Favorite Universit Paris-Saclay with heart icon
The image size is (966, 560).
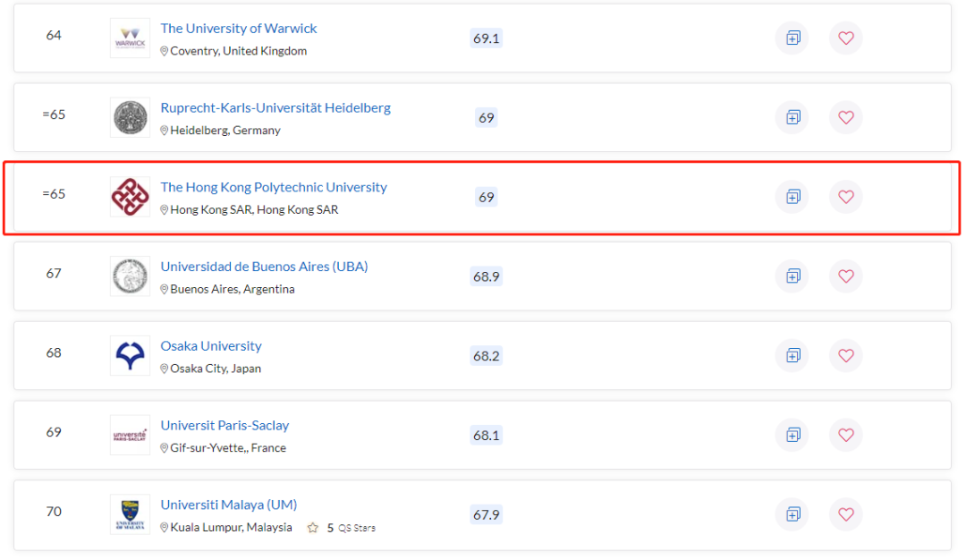click(x=846, y=436)
